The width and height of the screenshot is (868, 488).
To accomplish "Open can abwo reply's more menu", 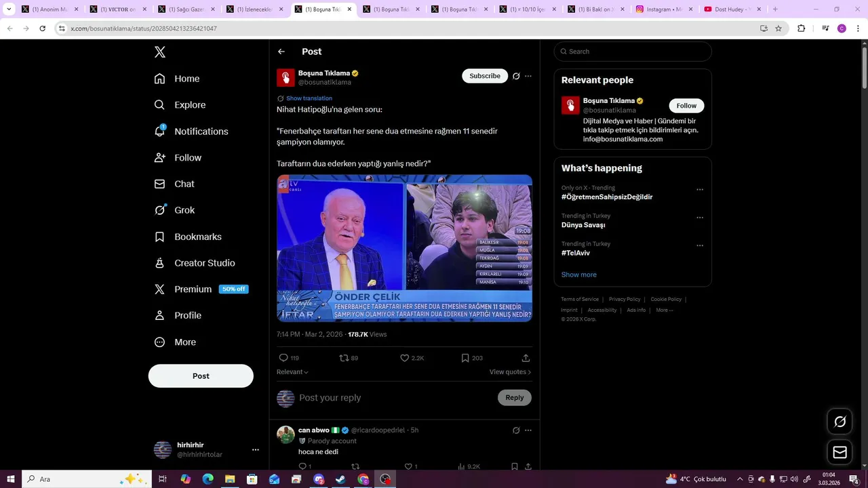I will point(528,430).
